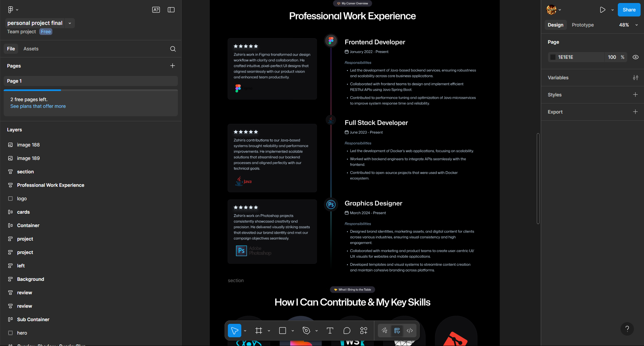This screenshot has height=346, width=644.
Task: Select the Frame tool
Action: 258,331
